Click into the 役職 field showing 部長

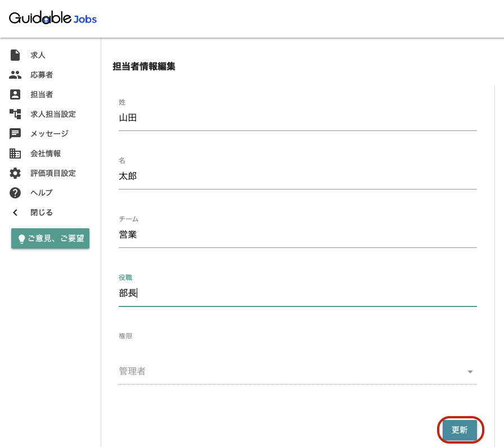(298, 293)
